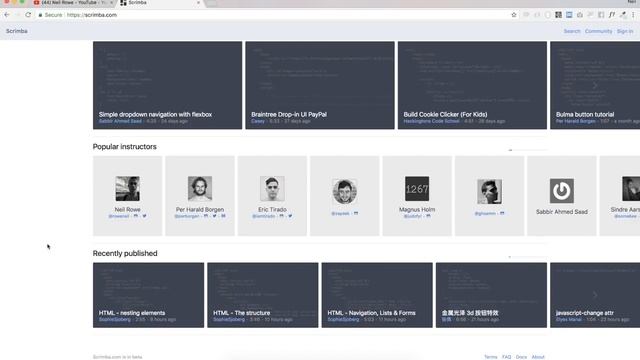Image resolution: width=640 pixels, height=360 pixels.
Task: Click the Popular instructors heading
Action: tap(124, 147)
